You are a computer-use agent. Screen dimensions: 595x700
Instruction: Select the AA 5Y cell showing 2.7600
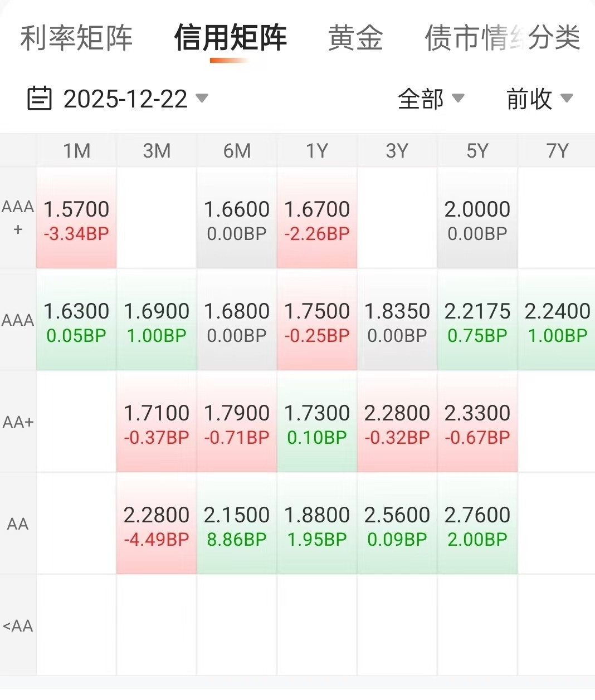tap(477, 525)
